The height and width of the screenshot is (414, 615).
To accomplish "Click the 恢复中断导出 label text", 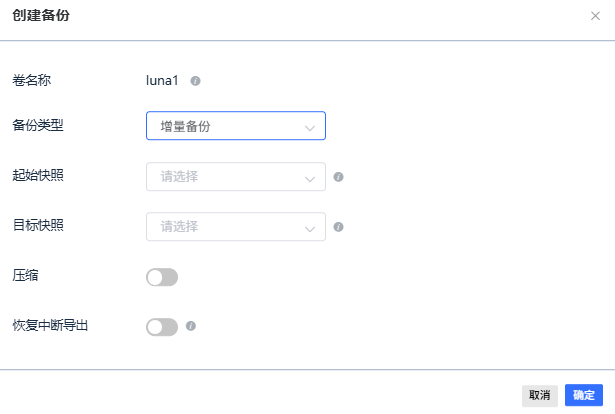I will [50, 325].
